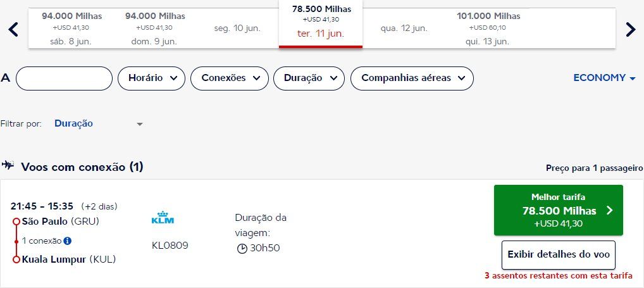
Task: Expand the Conexões filter dropdown
Action: click(231, 78)
